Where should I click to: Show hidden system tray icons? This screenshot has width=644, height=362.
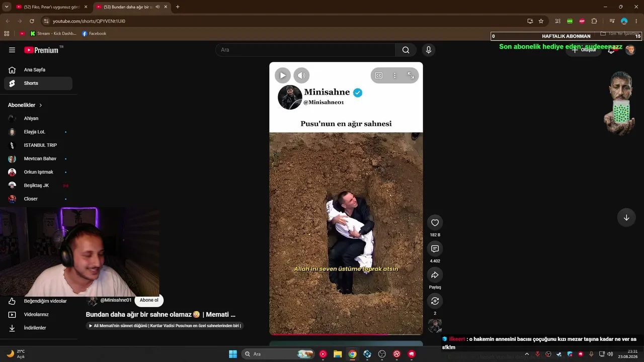pos(527,354)
